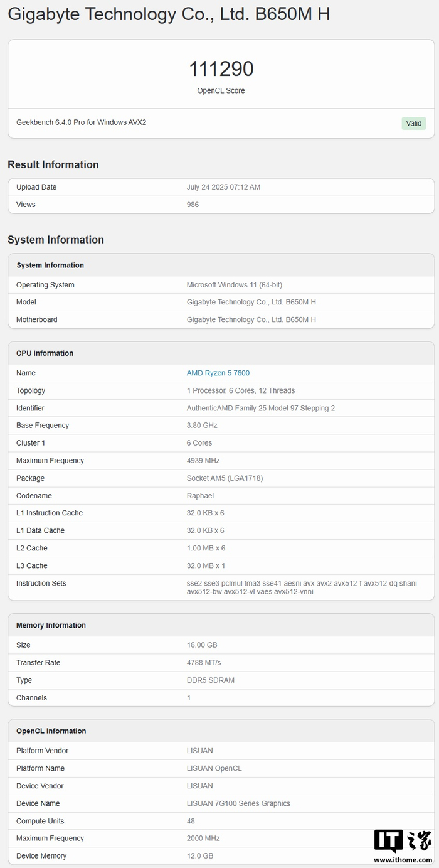Screen dimensions: 439x868
Task: Click the LISUAN 7G100 Series Graphics device name
Action: pyautogui.click(x=238, y=803)
